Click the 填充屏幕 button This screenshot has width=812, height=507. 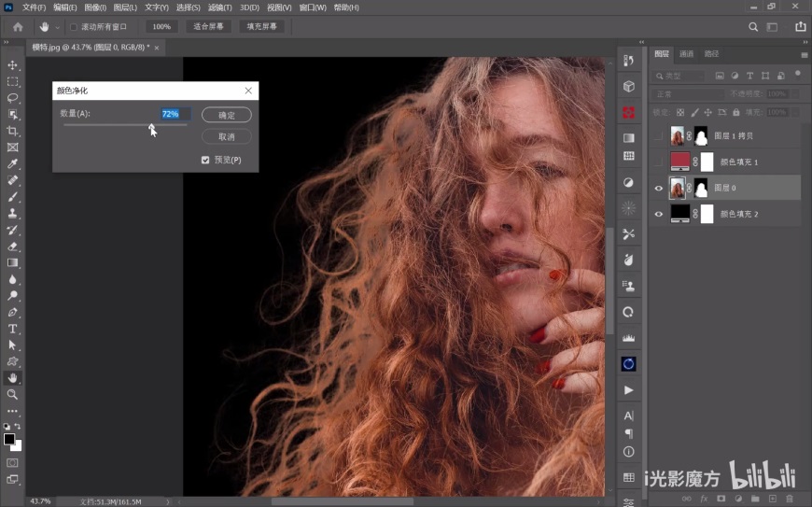click(261, 27)
